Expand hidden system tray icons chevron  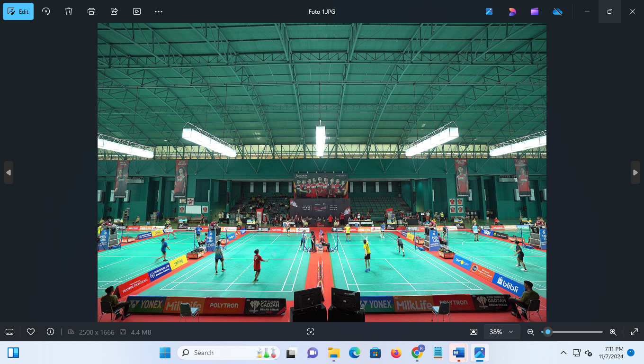click(x=563, y=353)
